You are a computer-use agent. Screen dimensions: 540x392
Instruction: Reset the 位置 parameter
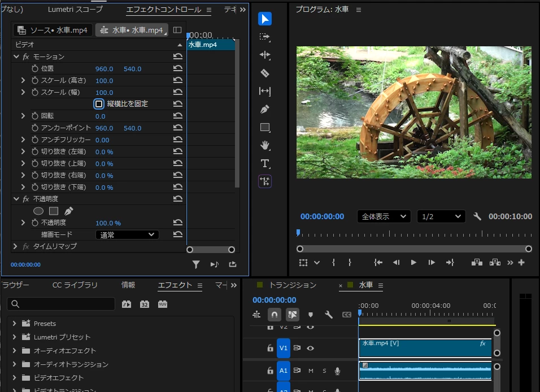coord(178,68)
